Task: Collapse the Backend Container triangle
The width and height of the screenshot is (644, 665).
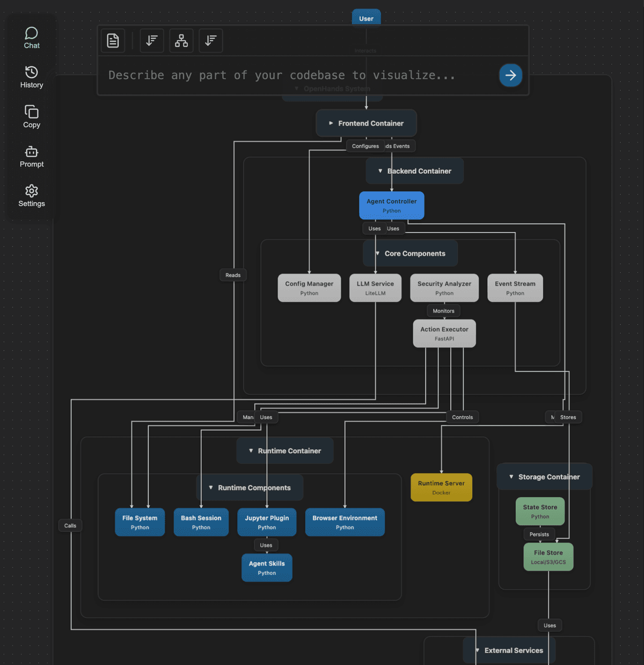Action: pyautogui.click(x=380, y=171)
